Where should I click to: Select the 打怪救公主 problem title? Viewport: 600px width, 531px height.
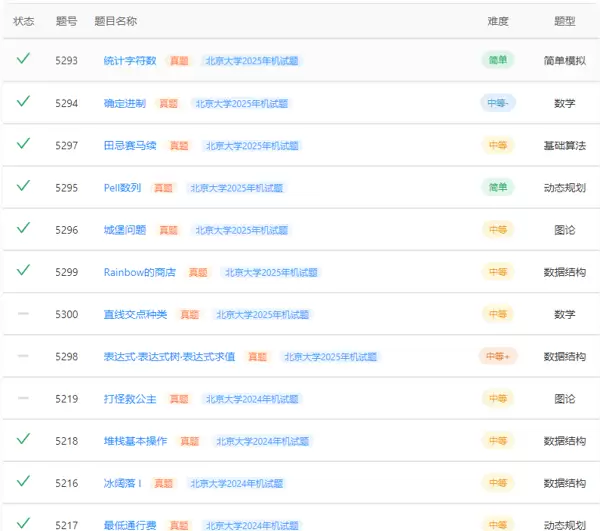[x=130, y=399]
